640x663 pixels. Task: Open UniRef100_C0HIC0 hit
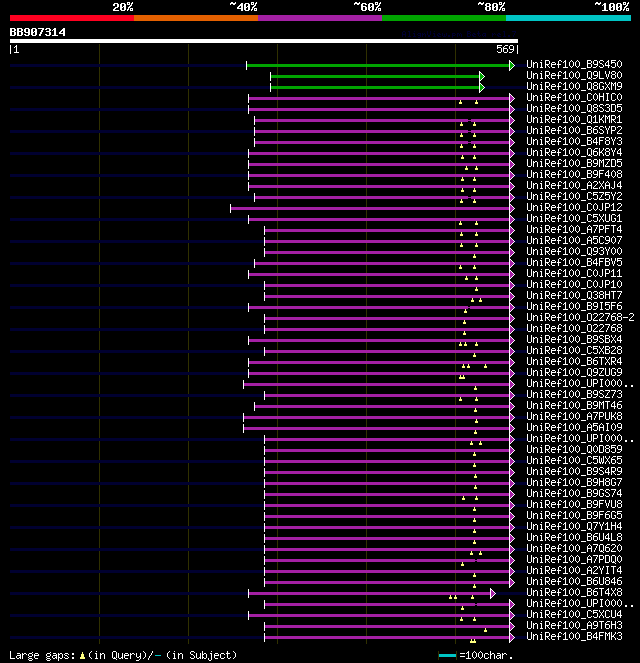[x=574, y=97]
